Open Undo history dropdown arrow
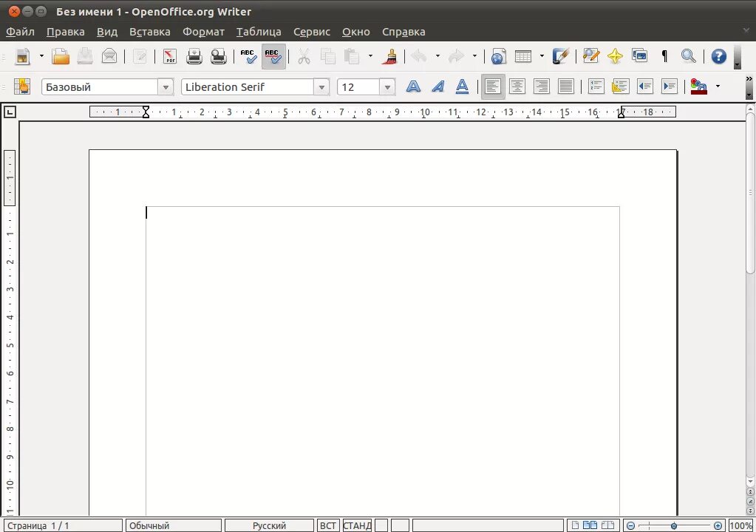 [x=437, y=56]
